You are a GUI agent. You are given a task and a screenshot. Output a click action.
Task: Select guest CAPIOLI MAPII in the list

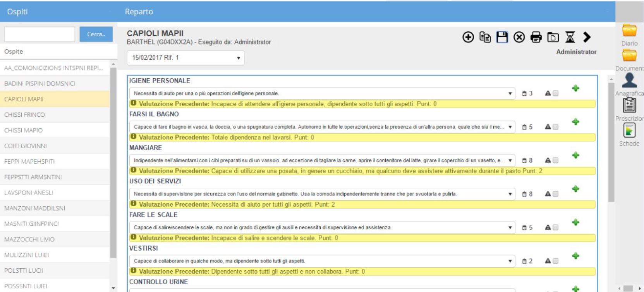55,99
